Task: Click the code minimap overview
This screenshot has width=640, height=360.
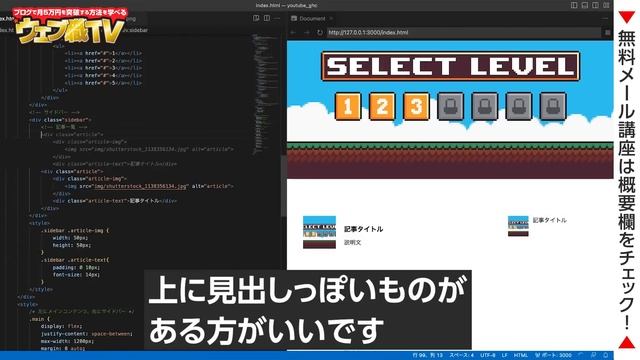Action: coord(266,94)
